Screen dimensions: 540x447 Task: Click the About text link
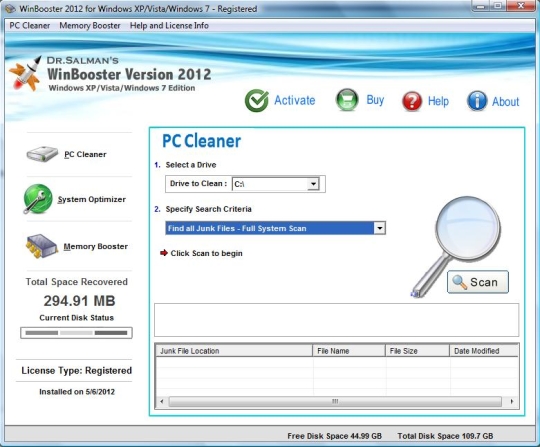click(505, 102)
